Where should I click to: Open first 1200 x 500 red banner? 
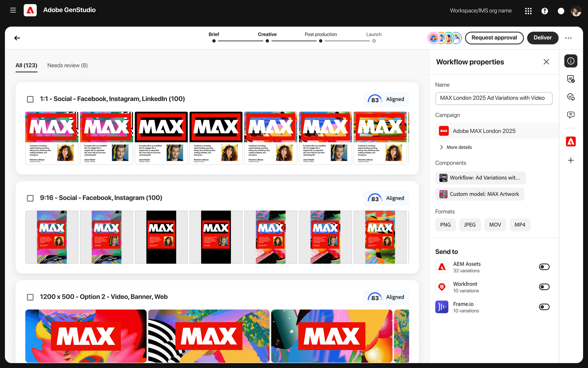pyautogui.click(x=86, y=336)
